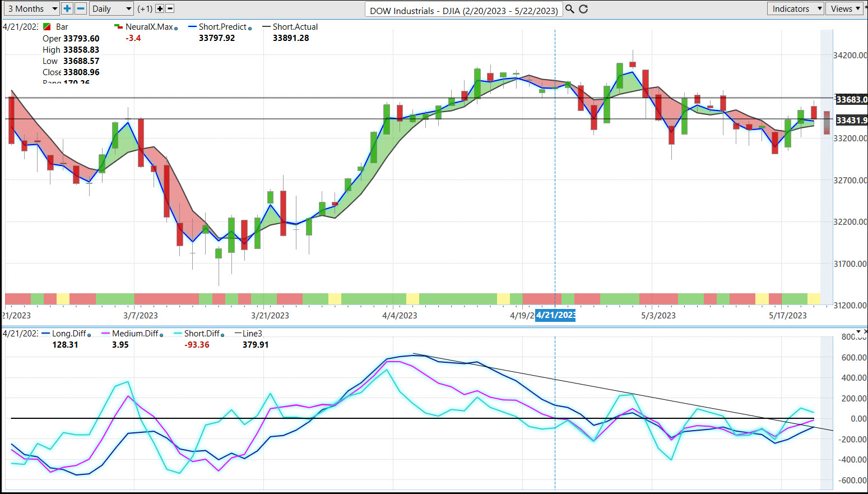This screenshot has width=868, height=494.
Task: Click the 5/17/2023 date axis label
Action: coord(788,315)
